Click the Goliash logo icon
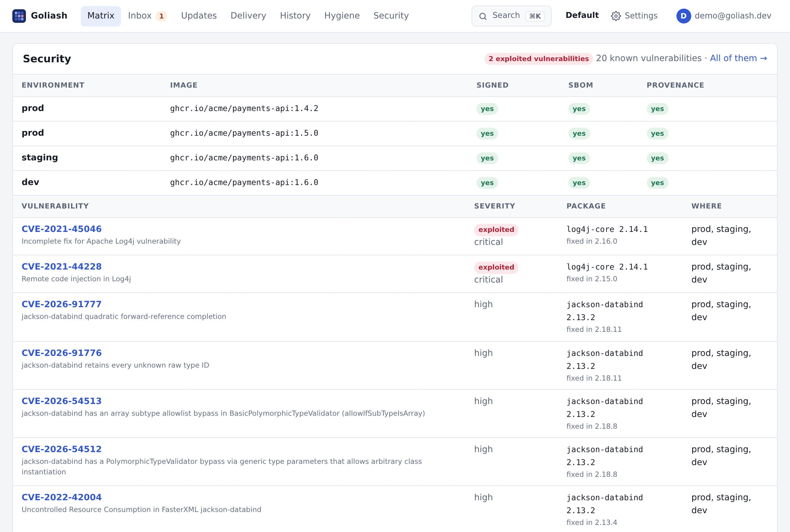 pyautogui.click(x=19, y=16)
